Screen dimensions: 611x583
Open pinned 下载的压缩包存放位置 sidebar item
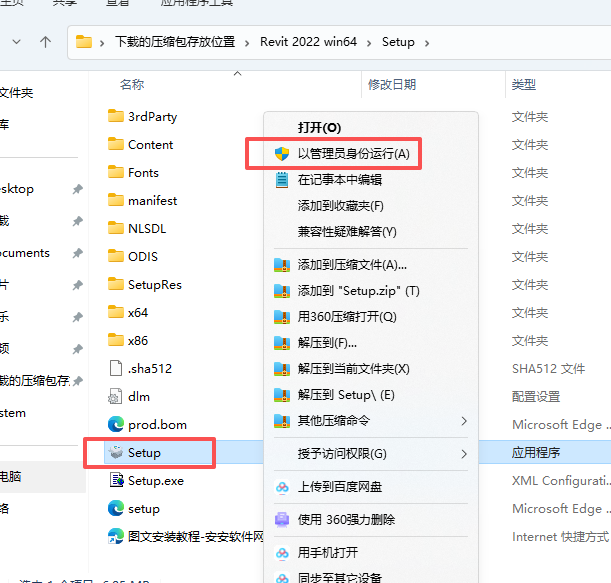point(35,380)
